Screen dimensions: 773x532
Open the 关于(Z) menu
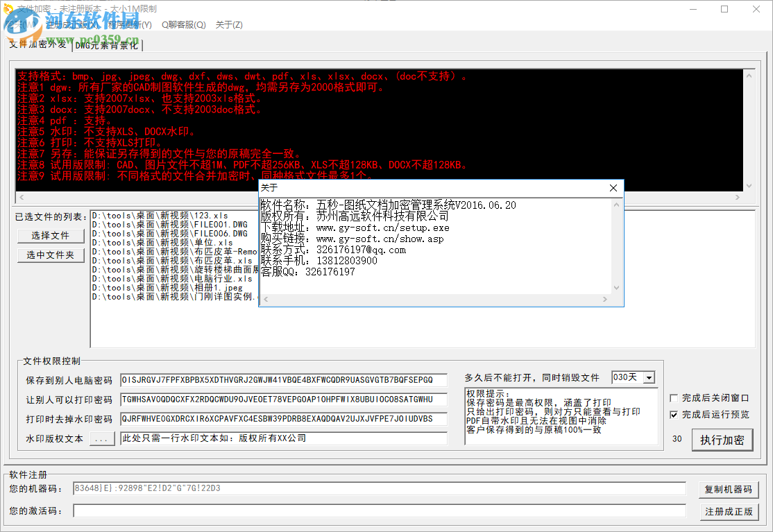229,25
